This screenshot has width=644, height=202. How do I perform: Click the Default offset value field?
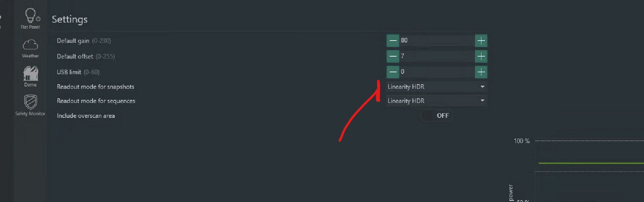436,56
